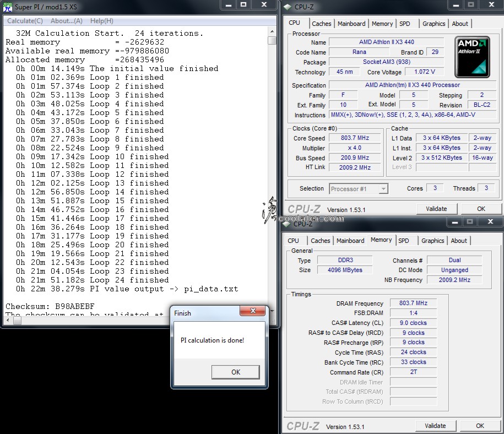Viewport: 504px width, 434px height.
Task: Click the DC Mode value Unganged
Action: point(454,270)
